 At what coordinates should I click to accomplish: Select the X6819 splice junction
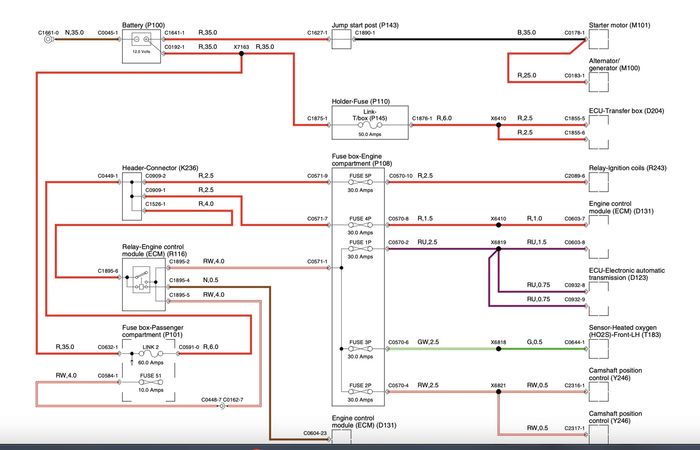point(499,249)
